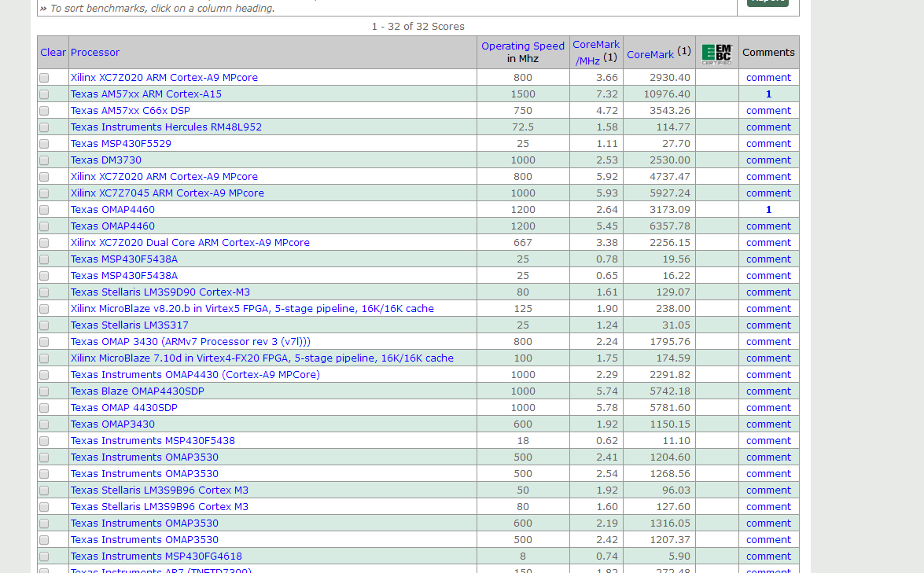Open Xilinx XC7Z020 Dual Core ARM Cortex-A9 link

click(190, 243)
